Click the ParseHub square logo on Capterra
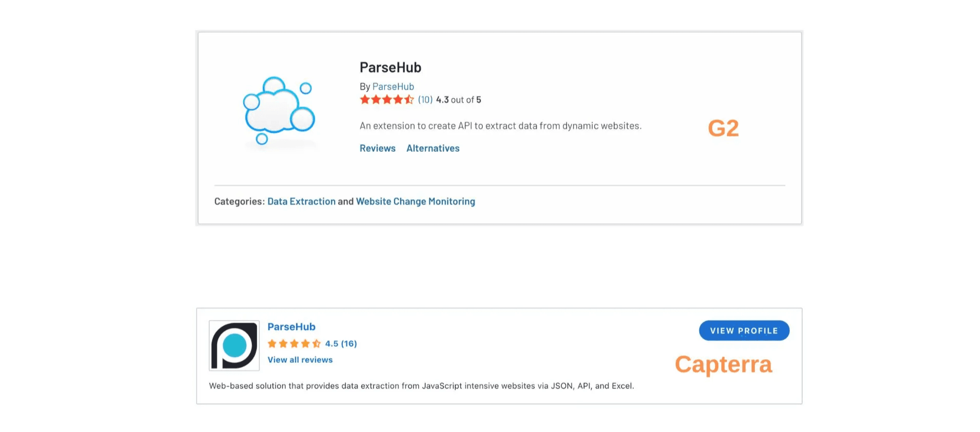Image resolution: width=980 pixels, height=432 pixels. tap(234, 345)
